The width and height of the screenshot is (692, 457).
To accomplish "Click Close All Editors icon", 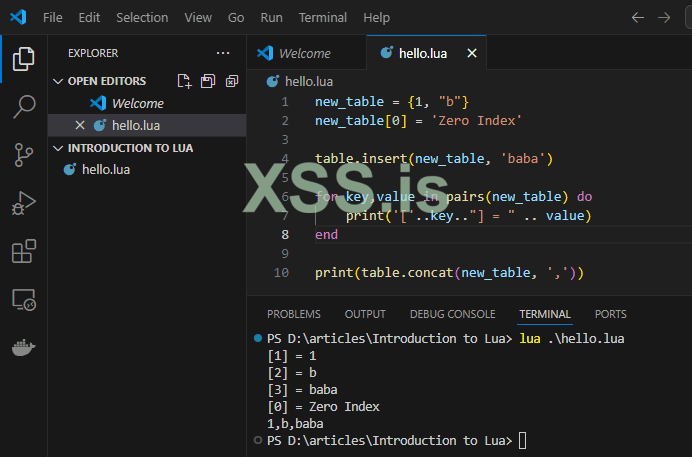I will coord(232,81).
